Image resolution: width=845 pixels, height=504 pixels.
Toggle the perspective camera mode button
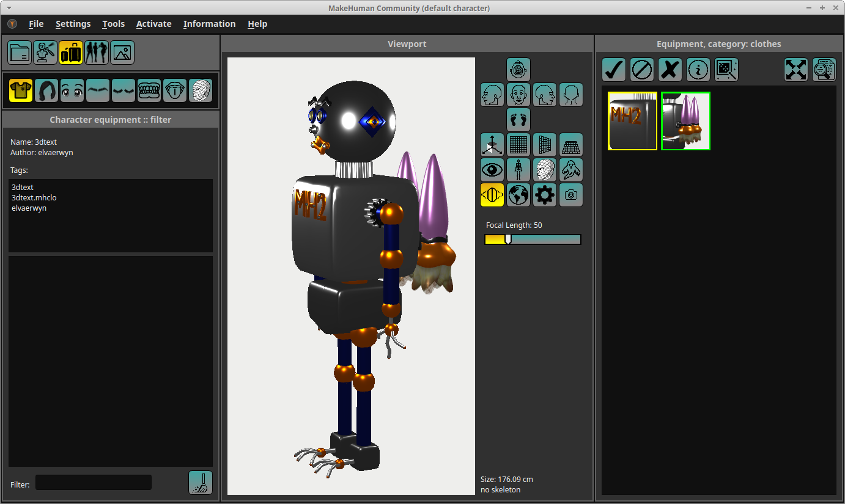(x=492, y=195)
